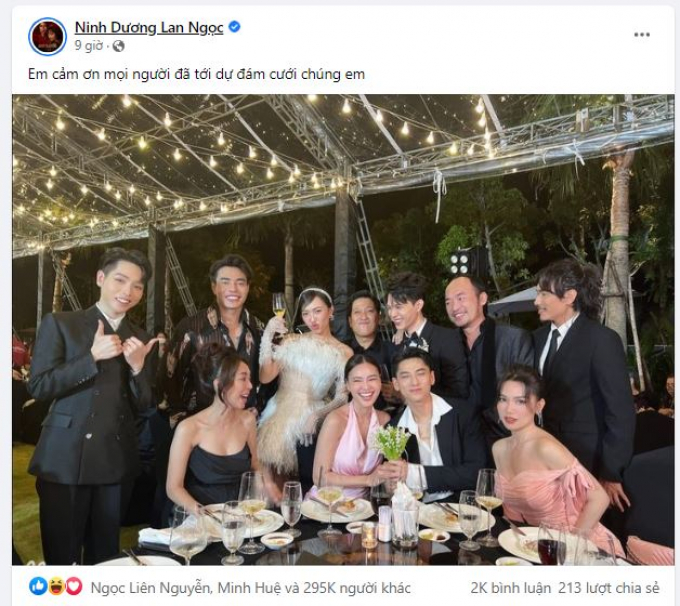View the 213 lượt chia sẻ shares
Viewport: 680px width, 606px height.
click(x=608, y=588)
